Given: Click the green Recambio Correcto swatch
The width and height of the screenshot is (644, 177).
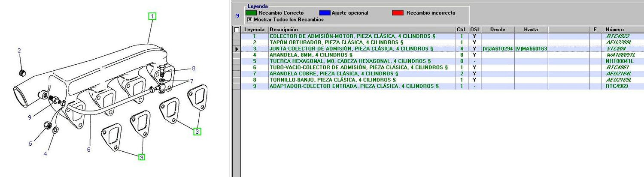Looking at the screenshot, I should pyautogui.click(x=251, y=13).
